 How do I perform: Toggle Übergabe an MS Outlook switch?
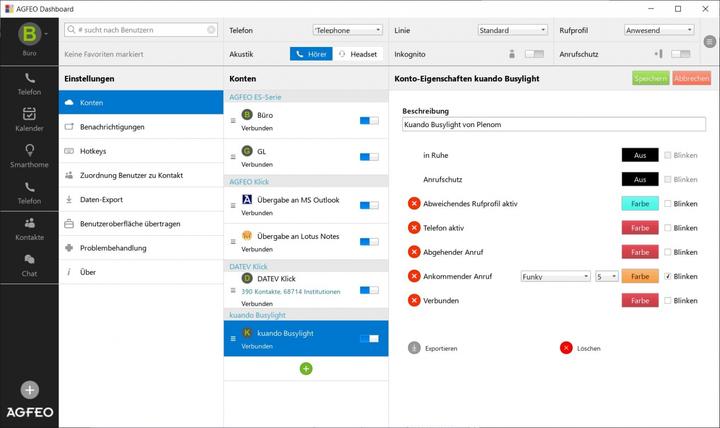(x=369, y=205)
